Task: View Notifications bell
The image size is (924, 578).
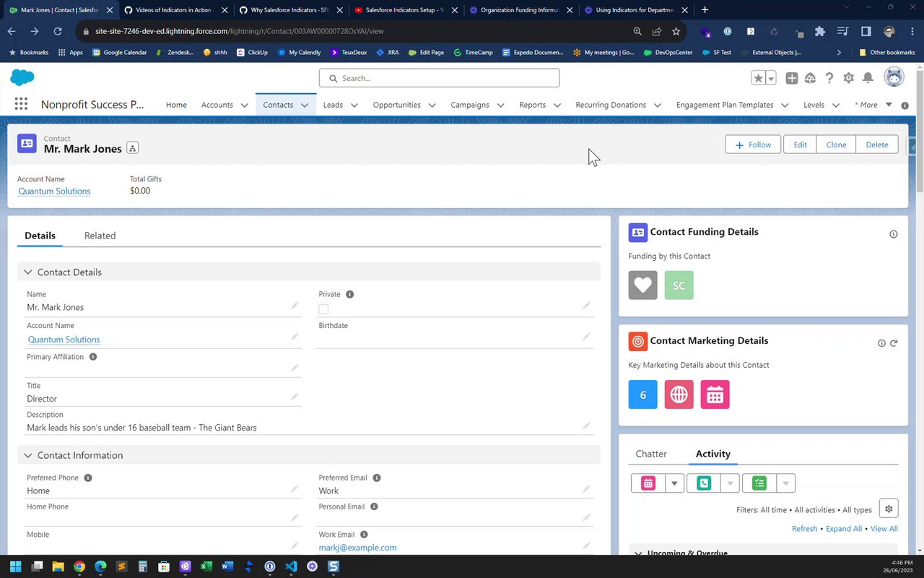Action: point(868,78)
